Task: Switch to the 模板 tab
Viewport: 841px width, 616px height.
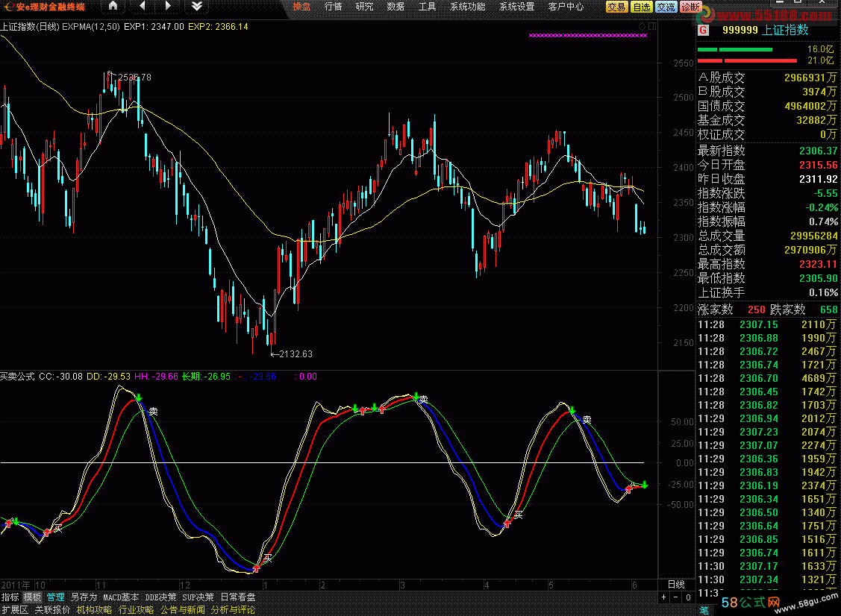Action: pos(32,597)
